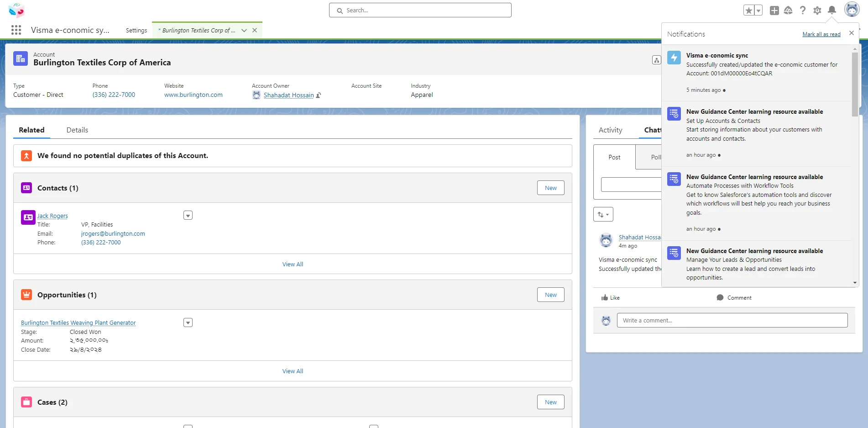
Task: Click View All under Contacts
Action: (x=293, y=264)
